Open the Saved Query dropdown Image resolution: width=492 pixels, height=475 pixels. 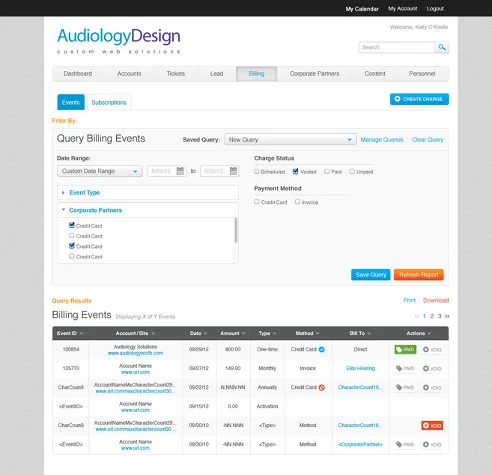(290, 139)
